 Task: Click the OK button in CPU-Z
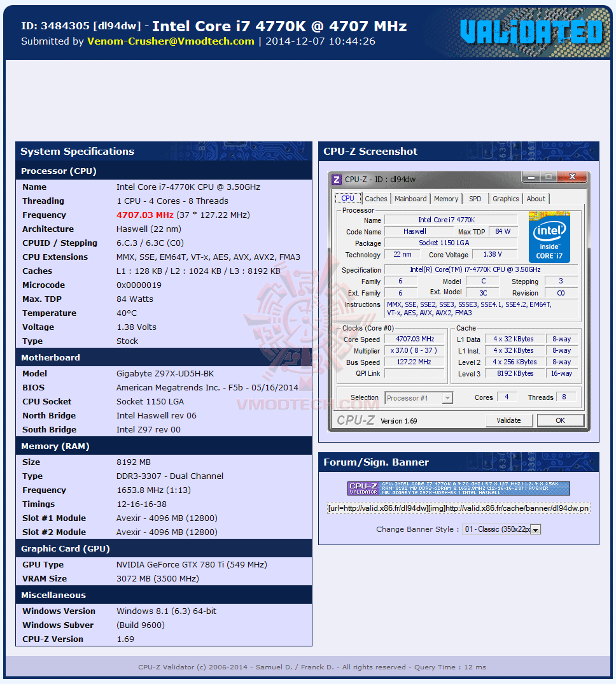tap(560, 420)
